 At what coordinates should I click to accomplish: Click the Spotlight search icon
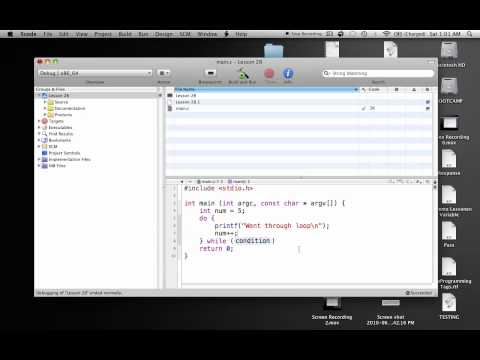[470, 34]
